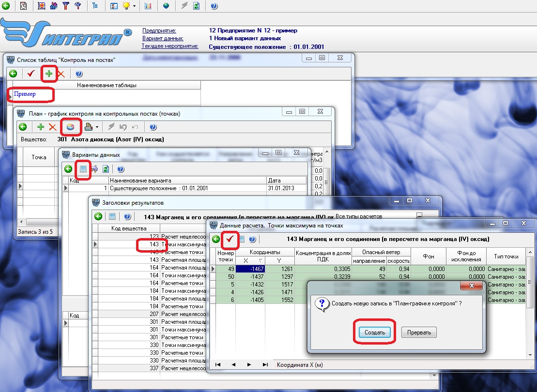The height and width of the screenshot is (392, 537).
Task: Click the green back arrow in 'Заголовки результатов'
Action: point(98,216)
